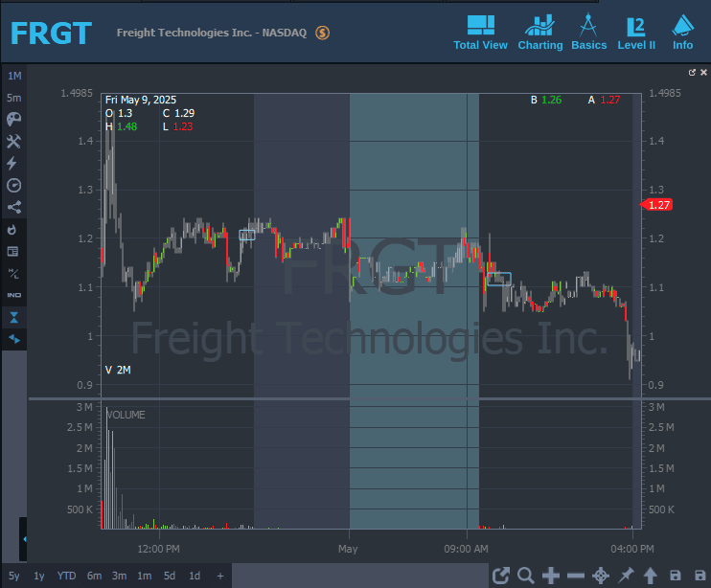Click the 04:00 PM time axis label
Screen dimensions: 711x588
point(632,549)
